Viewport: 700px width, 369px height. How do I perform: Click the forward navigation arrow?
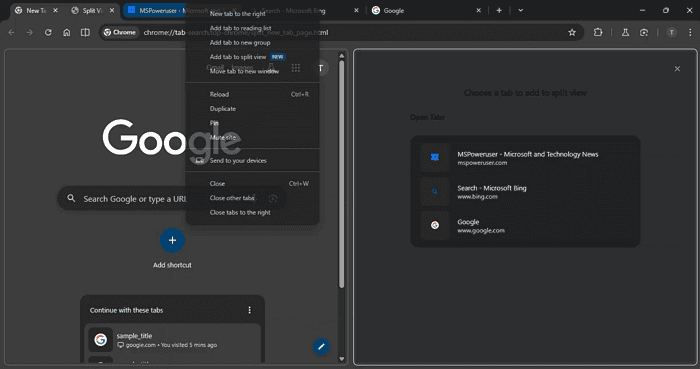29,32
